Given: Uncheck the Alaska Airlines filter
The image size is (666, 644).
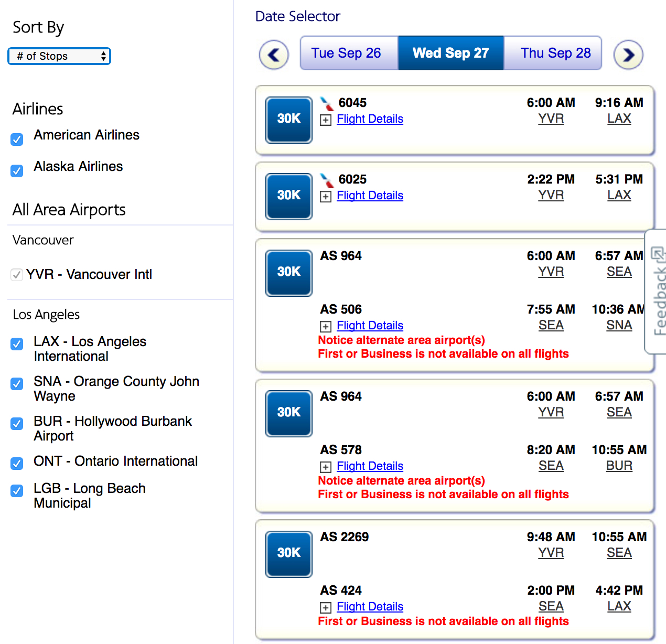Looking at the screenshot, I should pyautogui.click(x=17, y=170).
